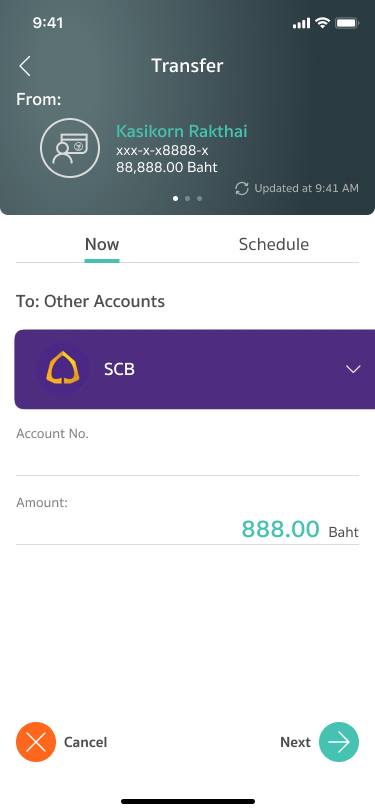Open the SCB bank selector

pyautogui.click(x=194, y=369)
